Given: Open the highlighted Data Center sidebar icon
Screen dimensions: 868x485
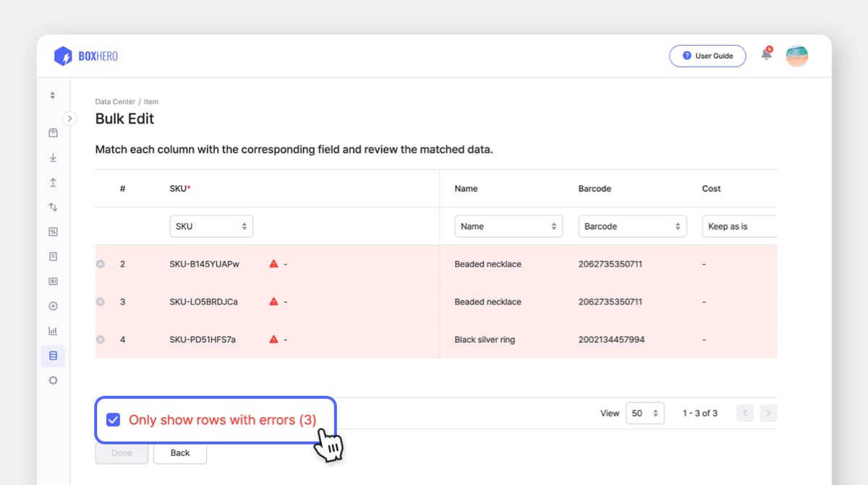Looking at the screenshot, I should 52,355.
